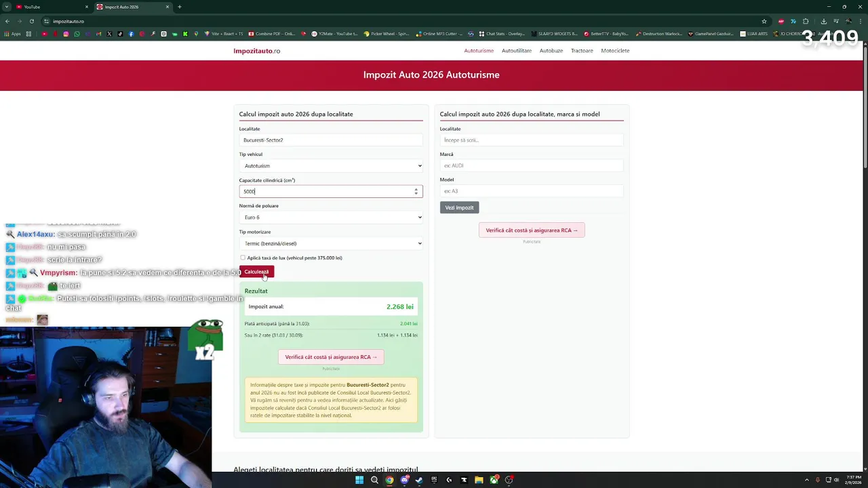Open the 'BetterTTV' bookmark
This screenshot has height=488, width=868.
click(606, 34)
